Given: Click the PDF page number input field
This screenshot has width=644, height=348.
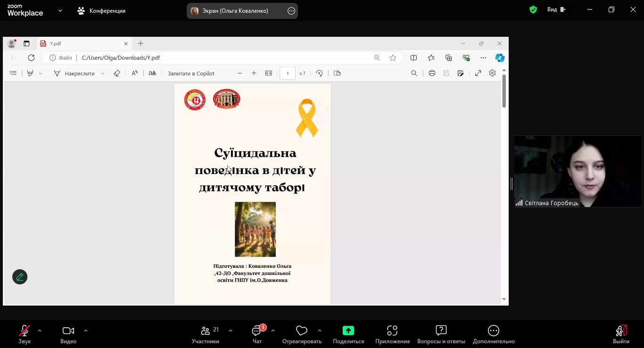Looking at the screenshot, I should click(x=287, y=74).
